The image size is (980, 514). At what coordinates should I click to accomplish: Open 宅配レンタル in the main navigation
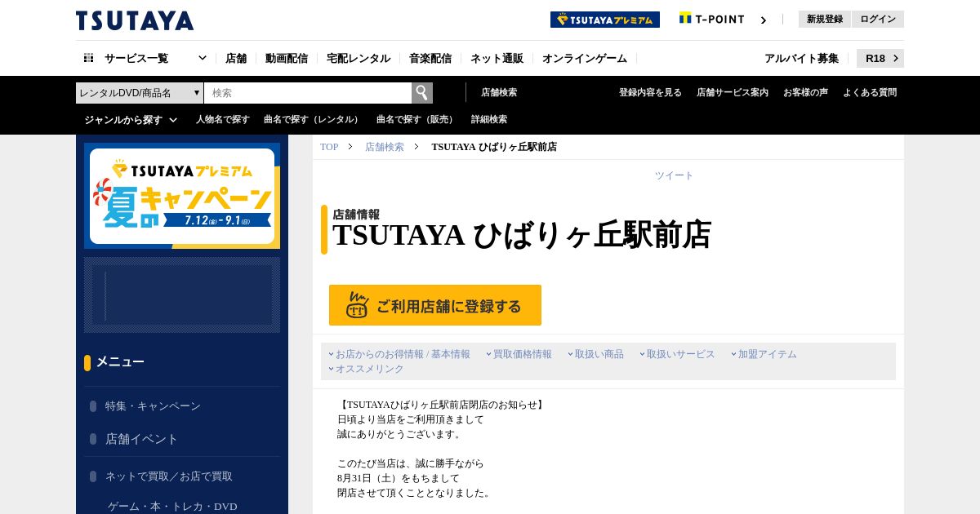pyautogui.click(x=359, y=58)
